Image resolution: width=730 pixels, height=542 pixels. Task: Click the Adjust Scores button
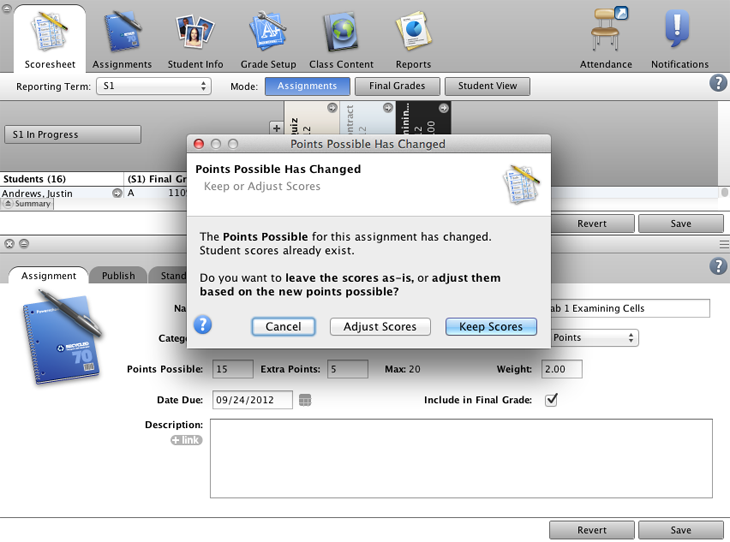[380, 327]
